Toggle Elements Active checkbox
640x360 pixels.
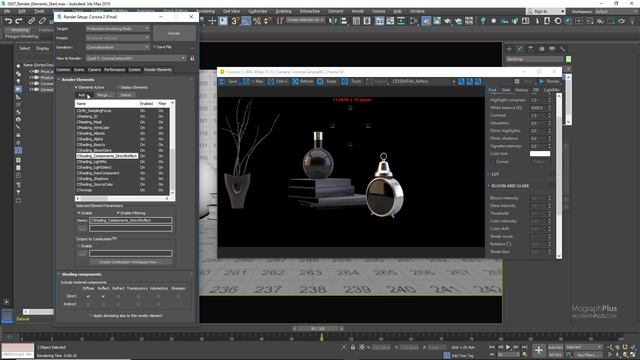point(76,87)
